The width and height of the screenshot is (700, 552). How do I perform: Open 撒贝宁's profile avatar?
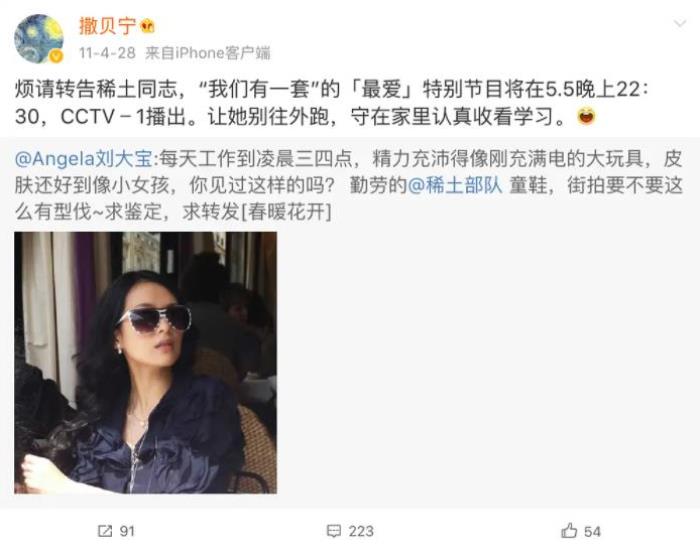[39, 39]
